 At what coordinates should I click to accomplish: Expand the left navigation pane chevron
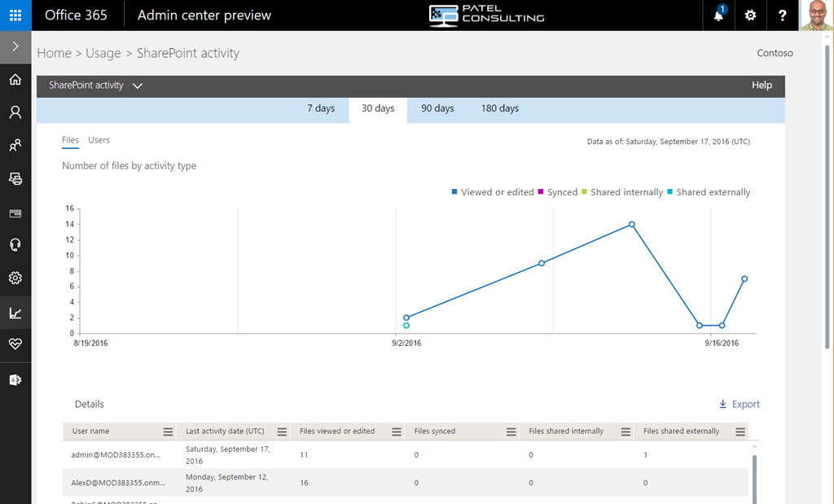(15, 47)
